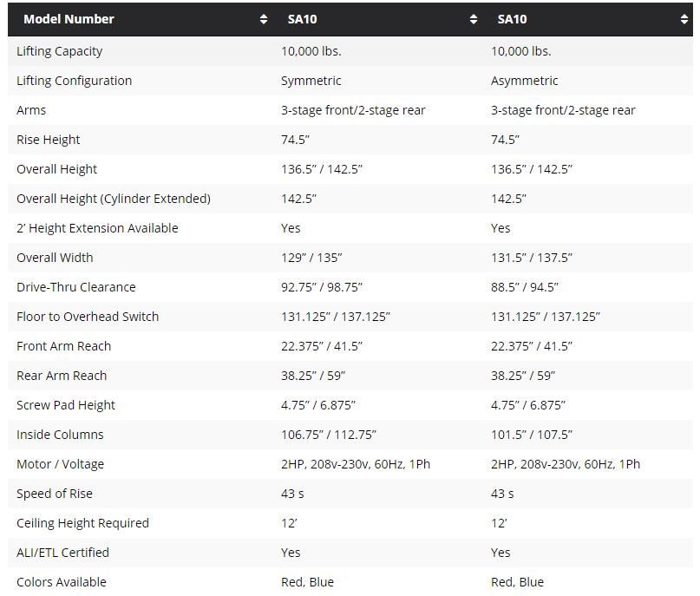Click the "Model Number" header text
Image resolution: width=700 pixels, height=596 pixels.
tap(69, 19)
